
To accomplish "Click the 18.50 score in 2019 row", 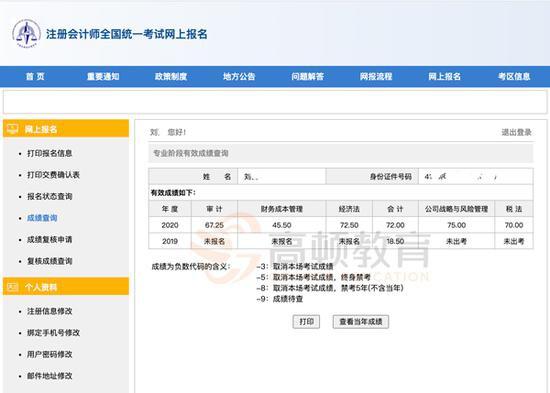I will coord(395,241).
